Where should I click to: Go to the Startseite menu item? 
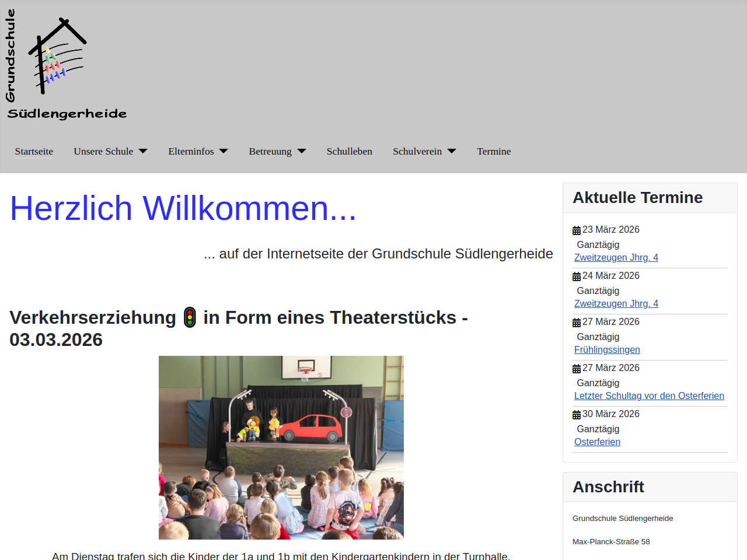click(34, 152)
